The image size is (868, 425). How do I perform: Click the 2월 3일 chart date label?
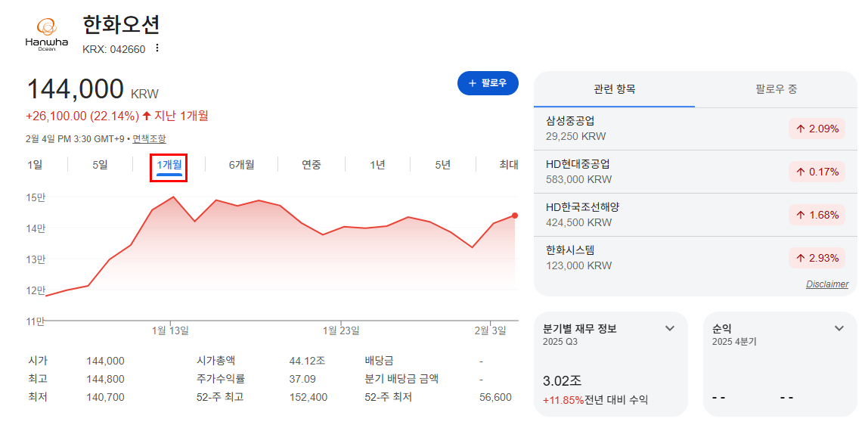[x=491, y=330]
